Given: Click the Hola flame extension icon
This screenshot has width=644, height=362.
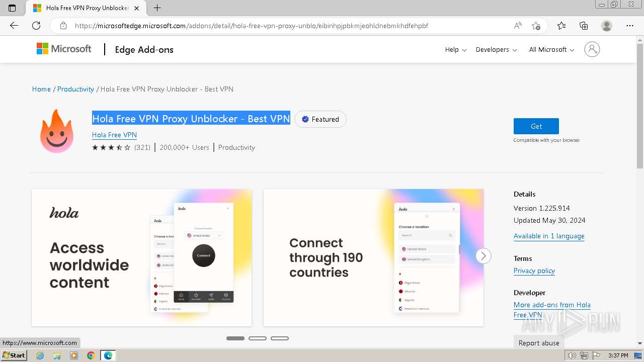Looking at the screenshot, I should click(x=57, y=131).
